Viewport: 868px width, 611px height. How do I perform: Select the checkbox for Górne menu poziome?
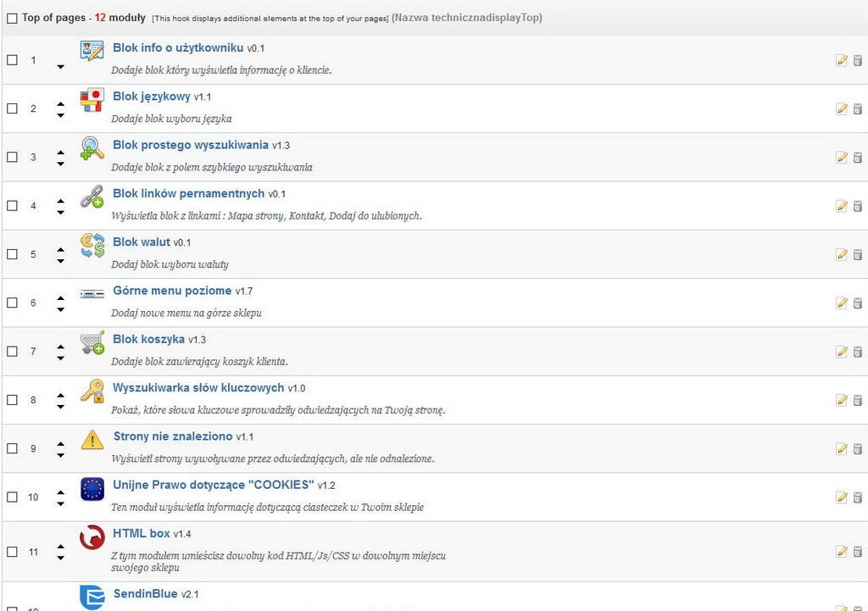click(x=12, y=303)
